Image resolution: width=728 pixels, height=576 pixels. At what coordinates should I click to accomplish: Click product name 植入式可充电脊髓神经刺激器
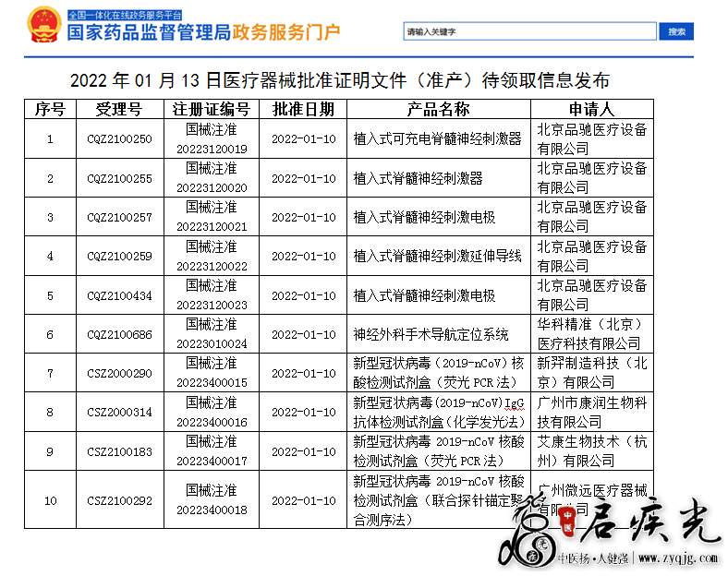[x=437, y=139]
